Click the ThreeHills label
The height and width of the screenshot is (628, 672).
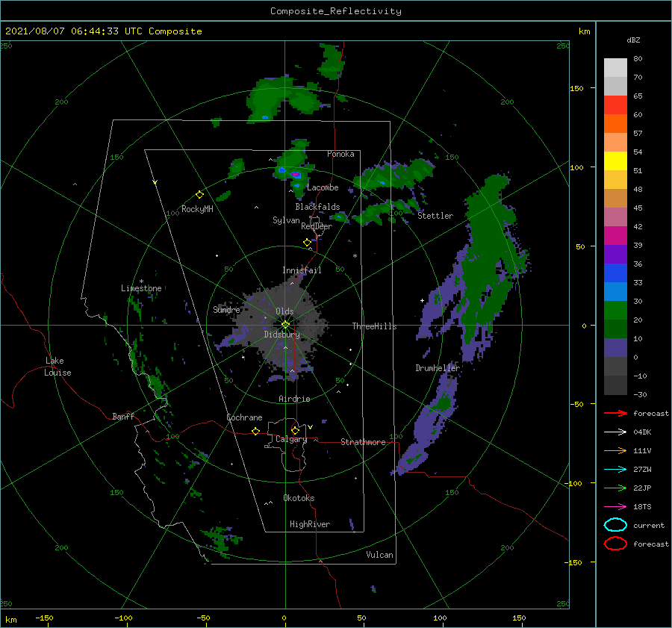[375, 326]
